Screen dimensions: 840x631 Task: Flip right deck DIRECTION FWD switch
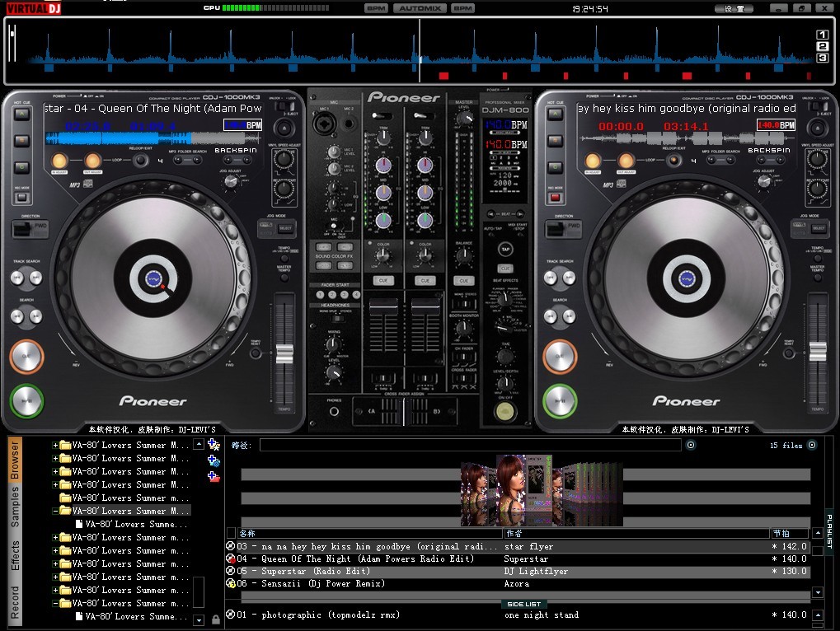pos(563,228)
